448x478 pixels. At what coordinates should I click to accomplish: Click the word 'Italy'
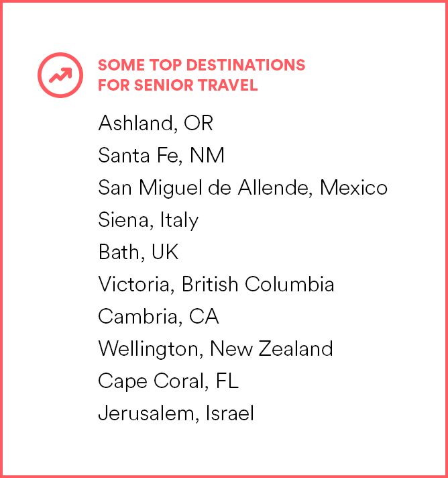tap(179, 220)
